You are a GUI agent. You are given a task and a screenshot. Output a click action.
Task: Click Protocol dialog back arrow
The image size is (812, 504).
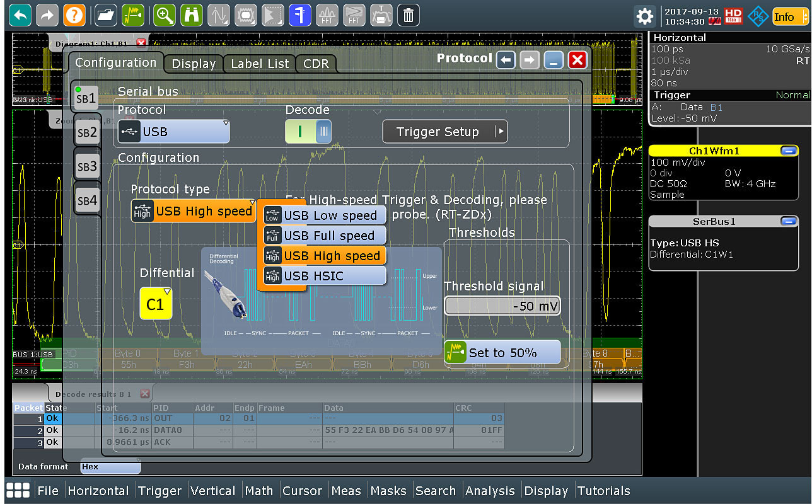pos(506,60)
